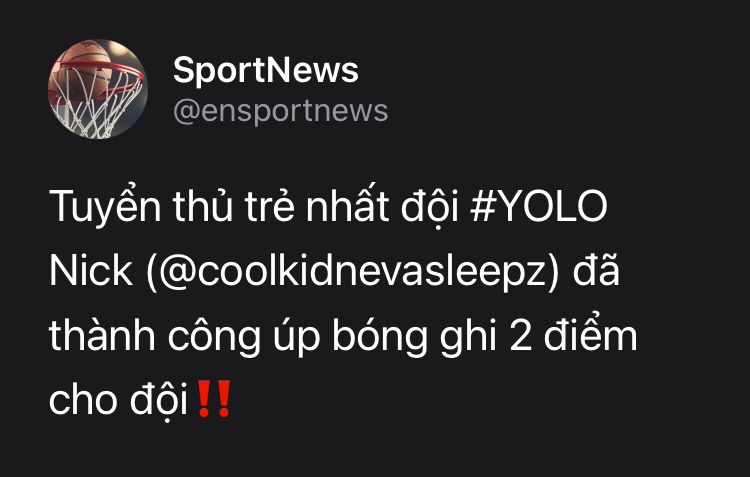This screenshot has width=750, height=477.
Task: Click the red double exclamation emoji
Action: click(214, 399)
